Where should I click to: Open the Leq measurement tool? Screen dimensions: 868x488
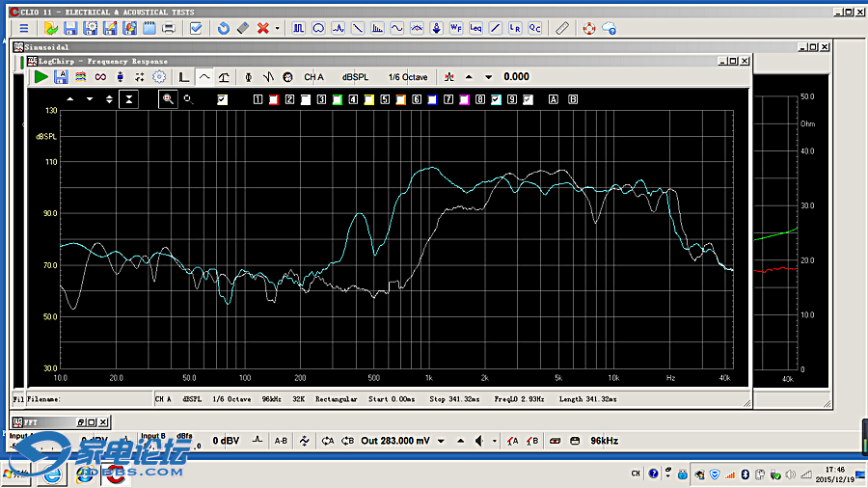click(x=475, y=28)
